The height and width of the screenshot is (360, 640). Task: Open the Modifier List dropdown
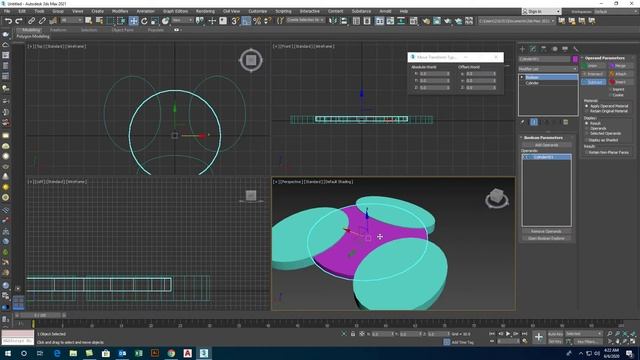[548, 69]
